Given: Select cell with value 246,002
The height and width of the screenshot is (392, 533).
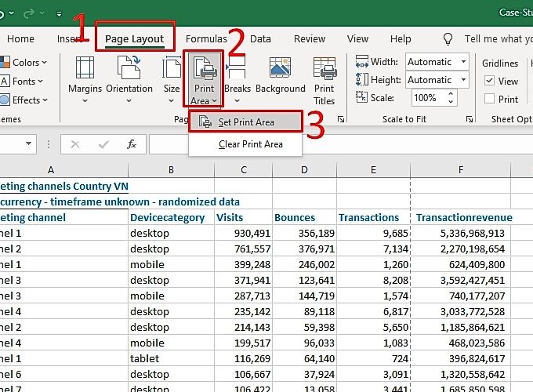Looking at the screenshot, I should 304,264.
